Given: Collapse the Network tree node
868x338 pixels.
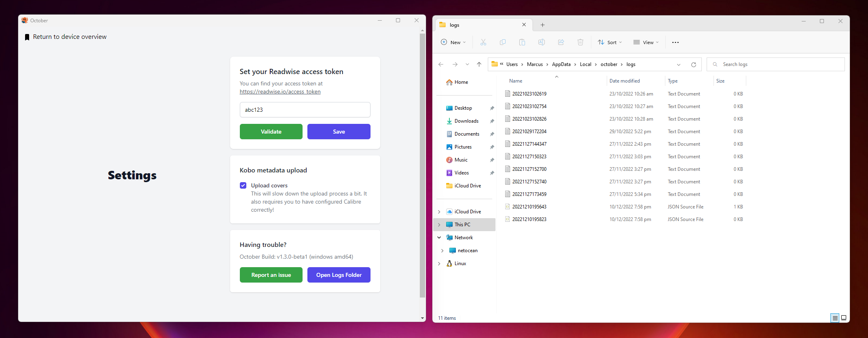Looking at the screenshot, I should (439, 238).
